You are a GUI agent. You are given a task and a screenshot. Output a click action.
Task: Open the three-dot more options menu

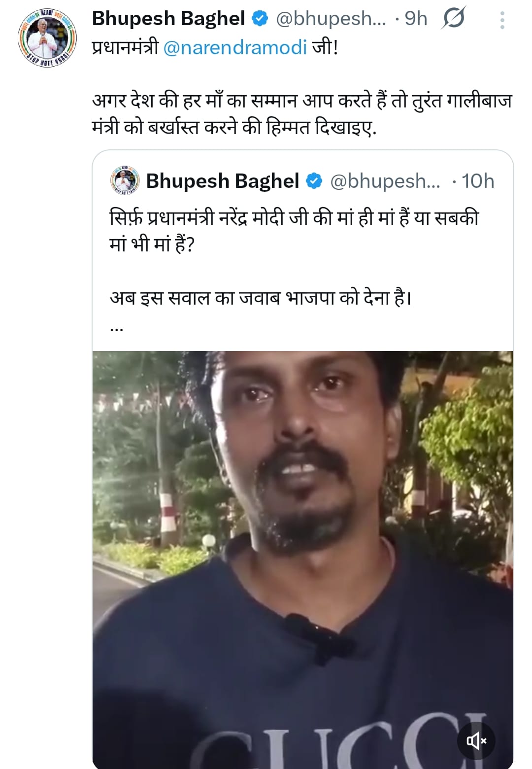pyautogui.click(x=502, y=20)
